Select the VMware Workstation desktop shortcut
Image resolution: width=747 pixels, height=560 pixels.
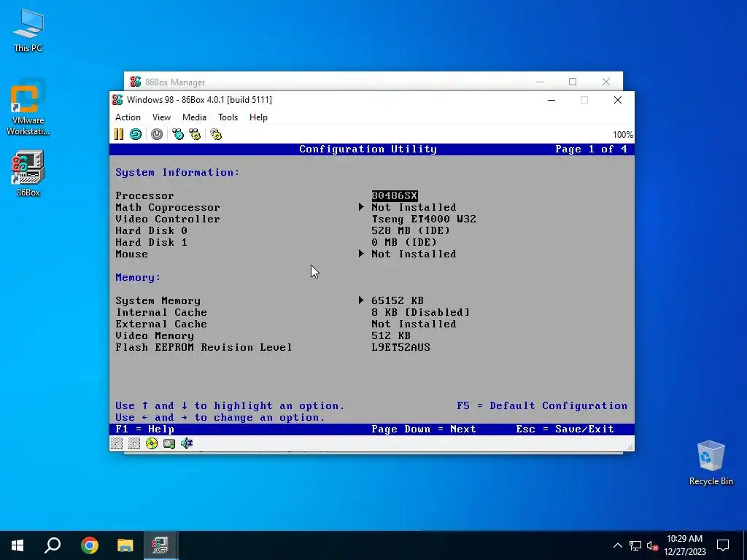(28, 107)
